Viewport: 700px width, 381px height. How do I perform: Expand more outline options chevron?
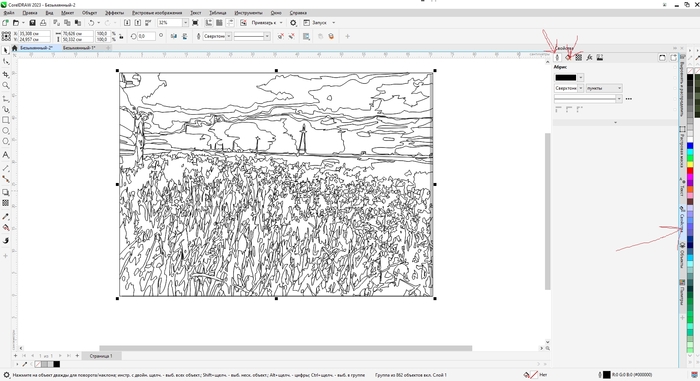tap(616, 122)
